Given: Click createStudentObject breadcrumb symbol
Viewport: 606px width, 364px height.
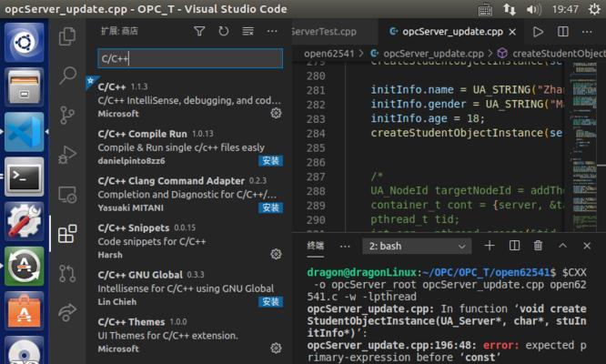Looking at the screenshot, I should [x=559, y=54].
